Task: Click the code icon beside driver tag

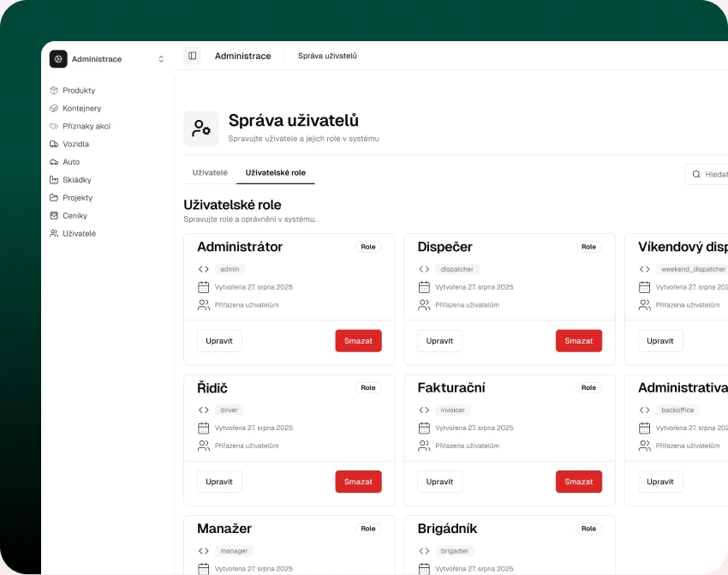Action: (203, 410)
